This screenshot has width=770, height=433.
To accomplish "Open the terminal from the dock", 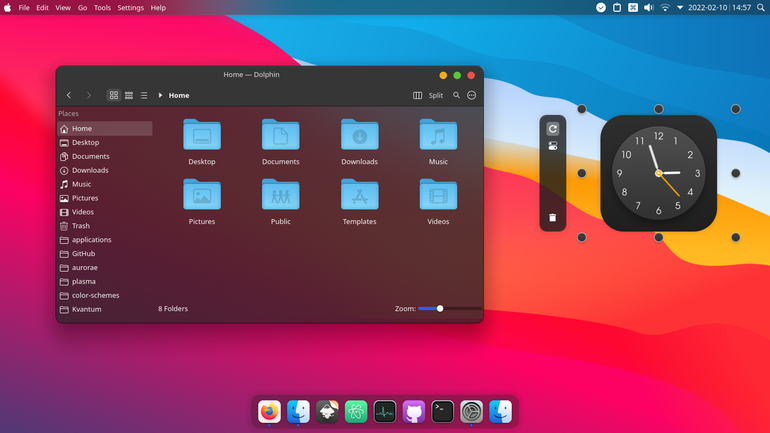I will point(442,411).
